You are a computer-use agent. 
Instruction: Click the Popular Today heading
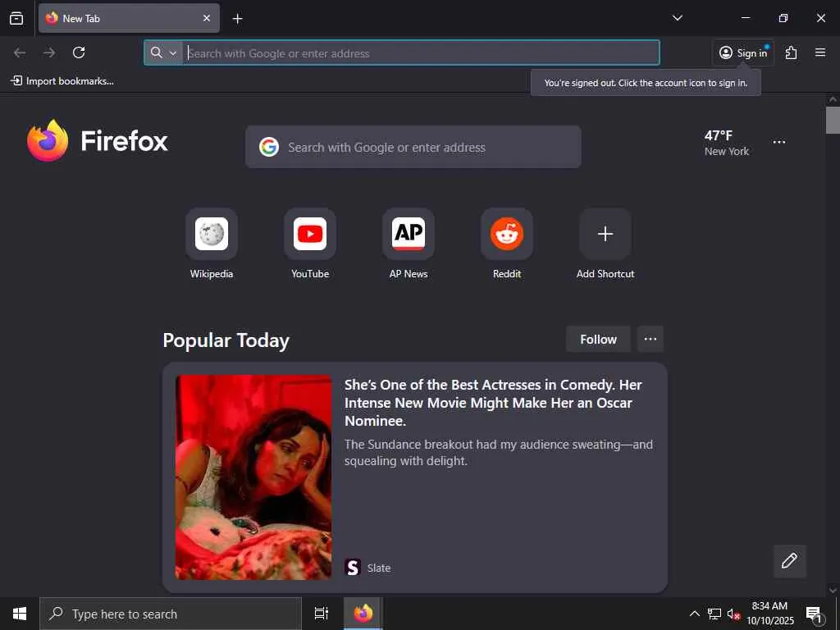click(x=226, y=340)
